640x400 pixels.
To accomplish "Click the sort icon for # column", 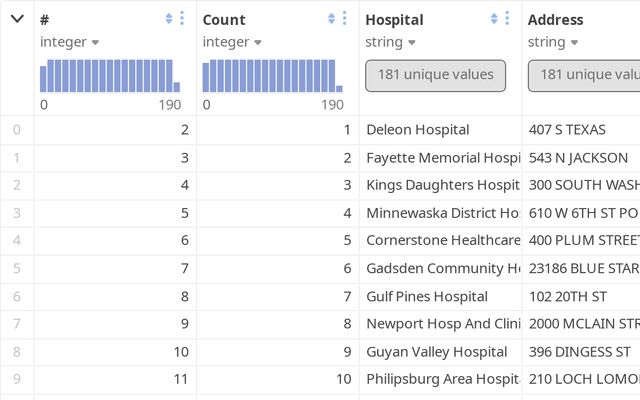I will [x=168, y=19].
